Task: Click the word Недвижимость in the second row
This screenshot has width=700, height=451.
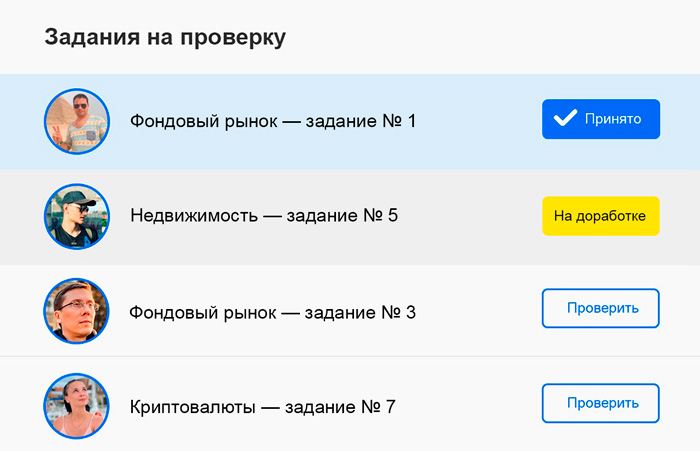Action: pyautogui.click(x=193, y=216)
